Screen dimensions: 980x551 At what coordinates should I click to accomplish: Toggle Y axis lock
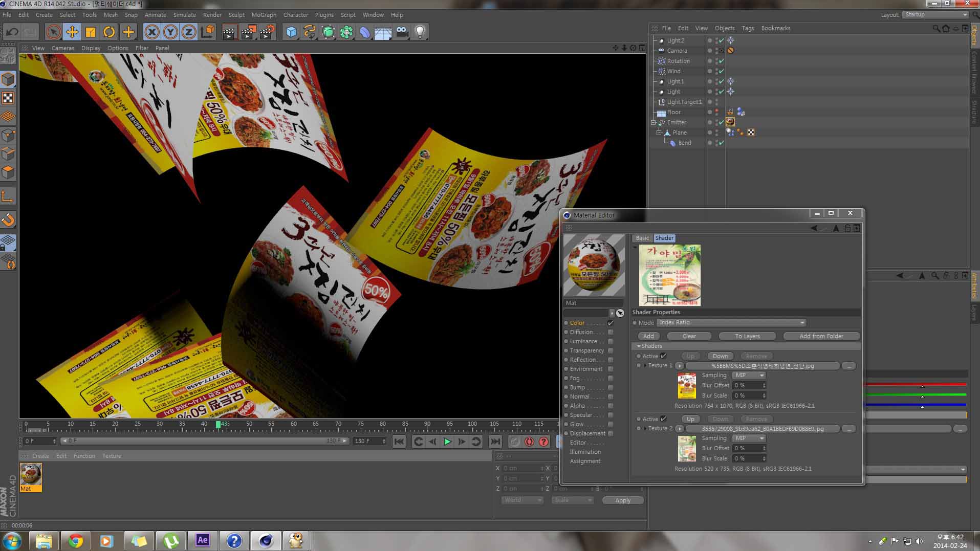click(170, 32)
